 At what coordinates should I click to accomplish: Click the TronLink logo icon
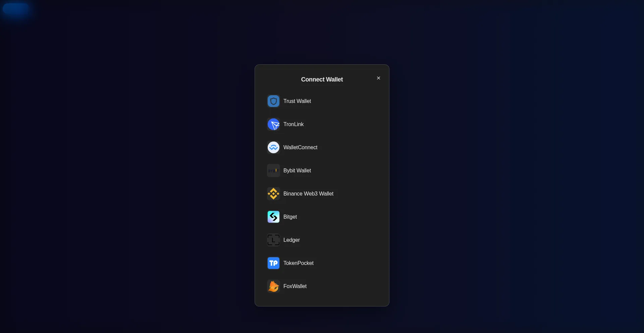point(273,124)
